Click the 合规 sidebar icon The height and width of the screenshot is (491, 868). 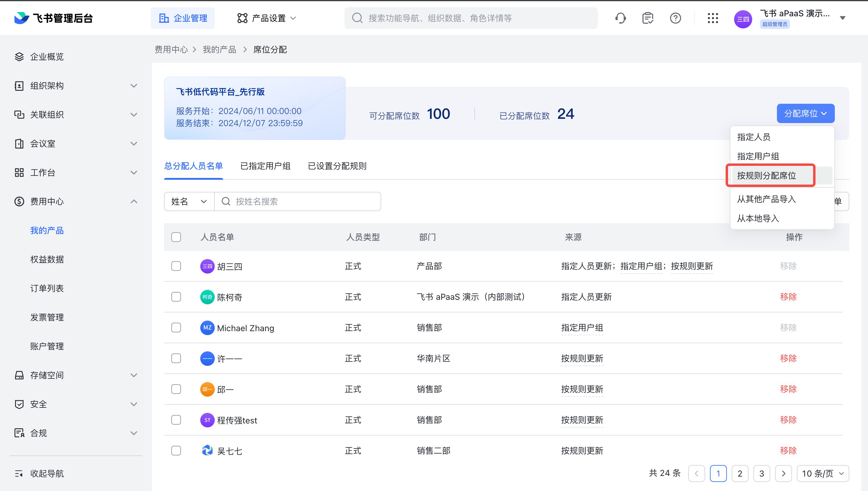(x=19, y=433)
